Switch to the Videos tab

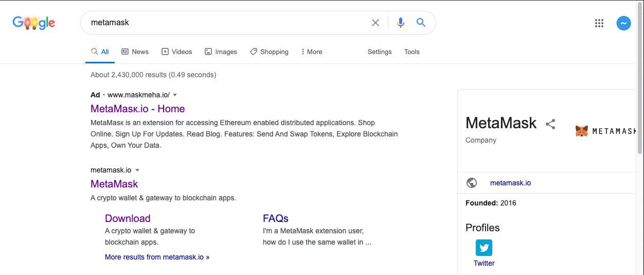tap(176, 51)
